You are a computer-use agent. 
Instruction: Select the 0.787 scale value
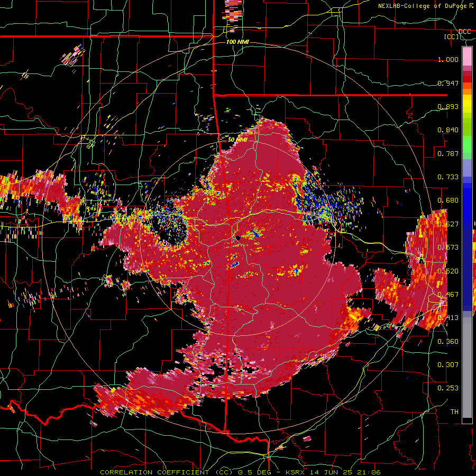(x=448, y=153)
